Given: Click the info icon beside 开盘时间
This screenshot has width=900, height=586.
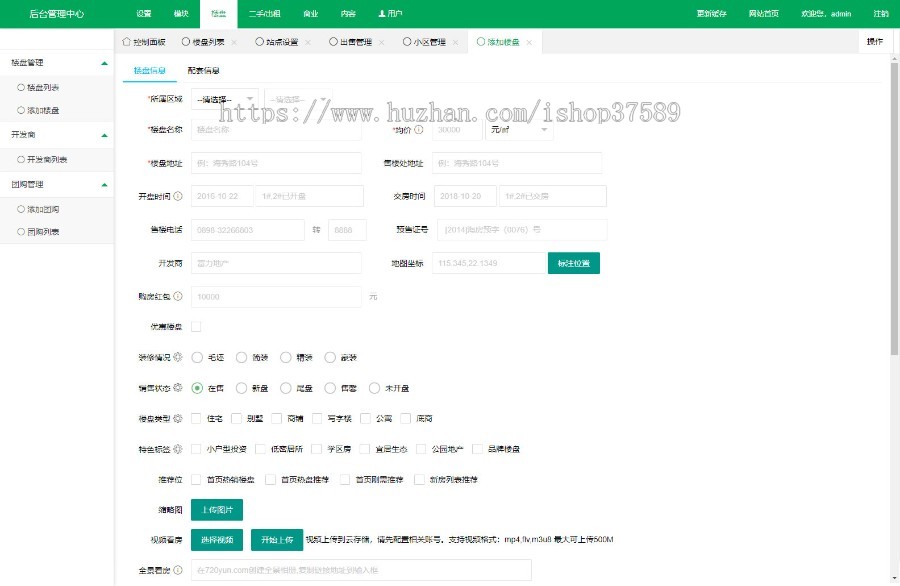Looking at the screenshot, I should tap(178, 196).
